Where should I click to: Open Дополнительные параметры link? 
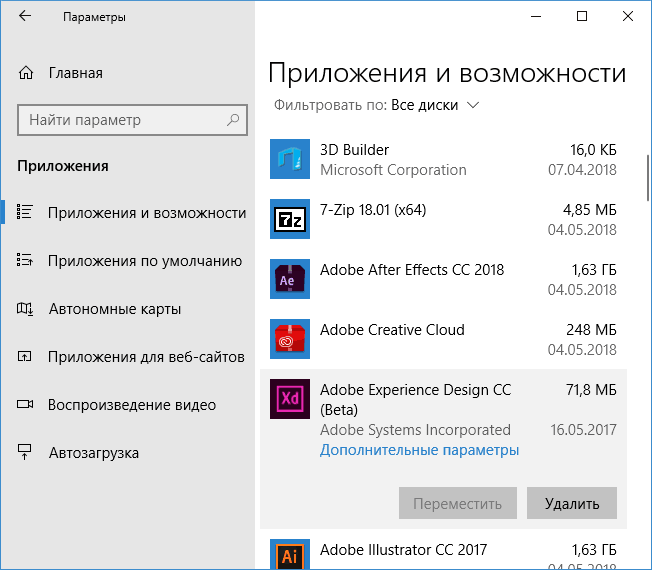419,450
